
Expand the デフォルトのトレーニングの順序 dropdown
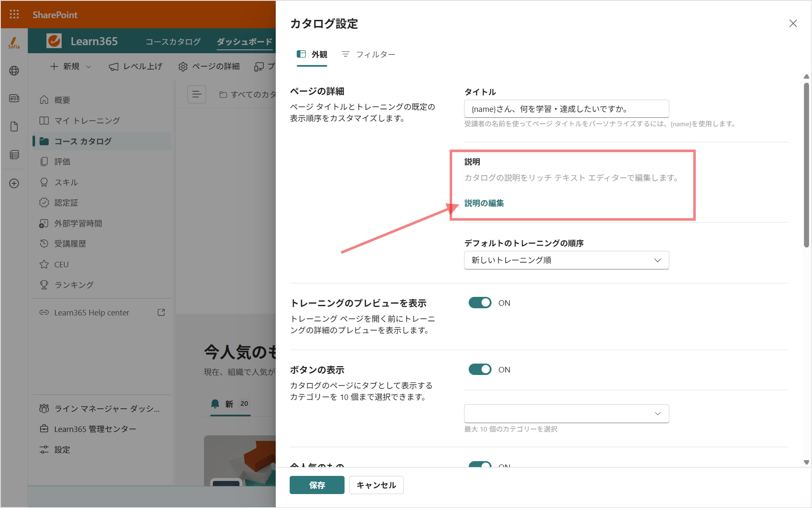pyautogui.click(x=566, y=260)
